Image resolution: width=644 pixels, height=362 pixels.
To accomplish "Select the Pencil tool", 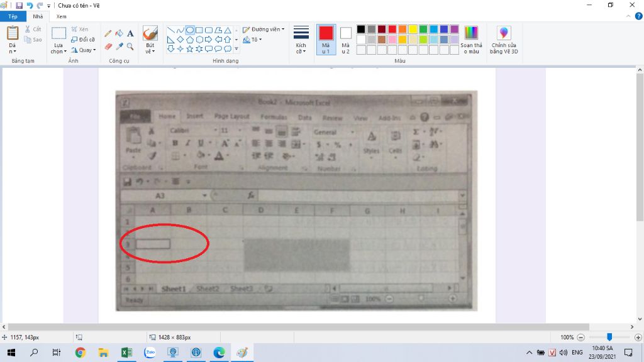I will (108, 33).
